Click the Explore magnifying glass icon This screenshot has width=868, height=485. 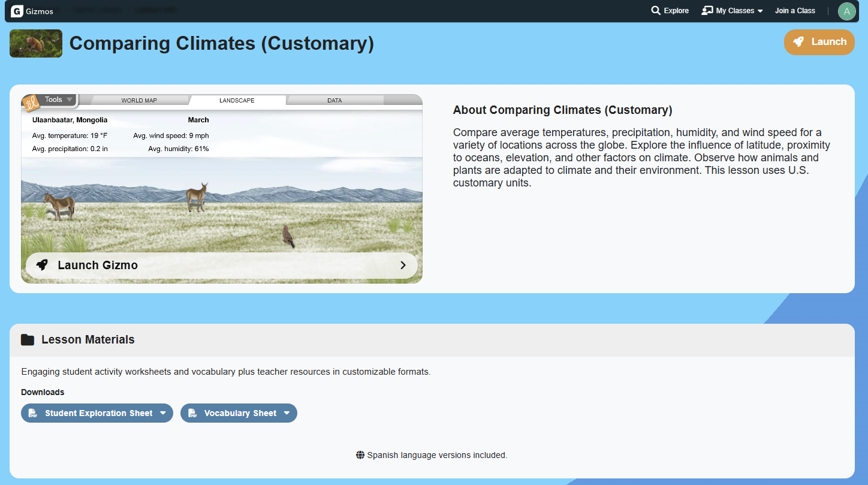[x=656, y=11]
